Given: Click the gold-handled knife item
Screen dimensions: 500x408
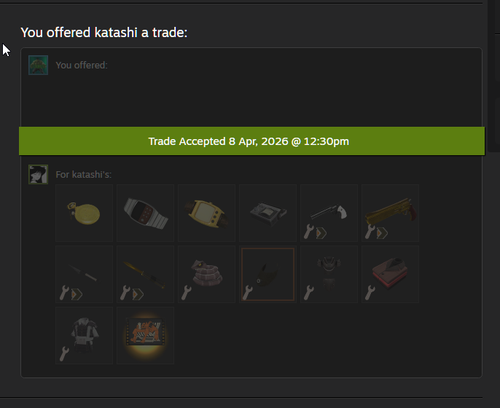Looking at the screenshot, I should [145, 274].
